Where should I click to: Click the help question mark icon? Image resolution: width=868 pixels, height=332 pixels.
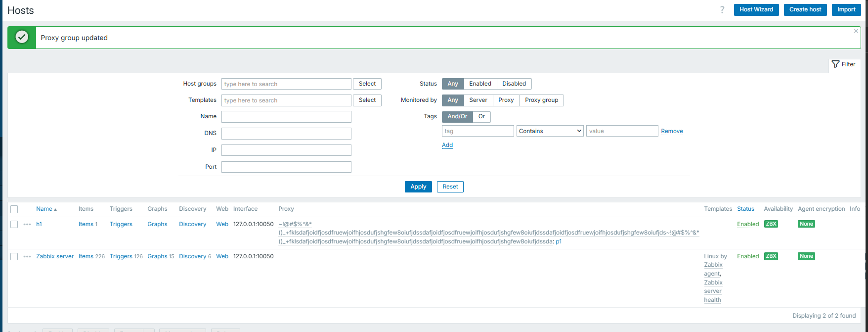[x=722, y=10]
